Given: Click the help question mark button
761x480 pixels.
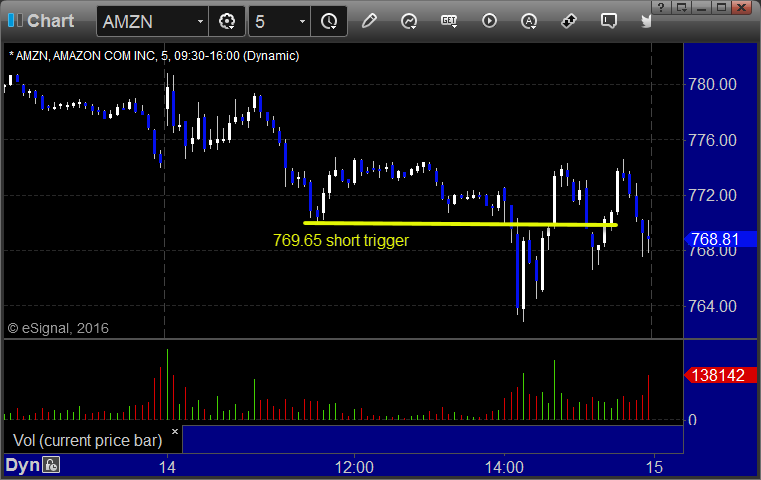Looking at the screenshot, I should click(661, 7).
